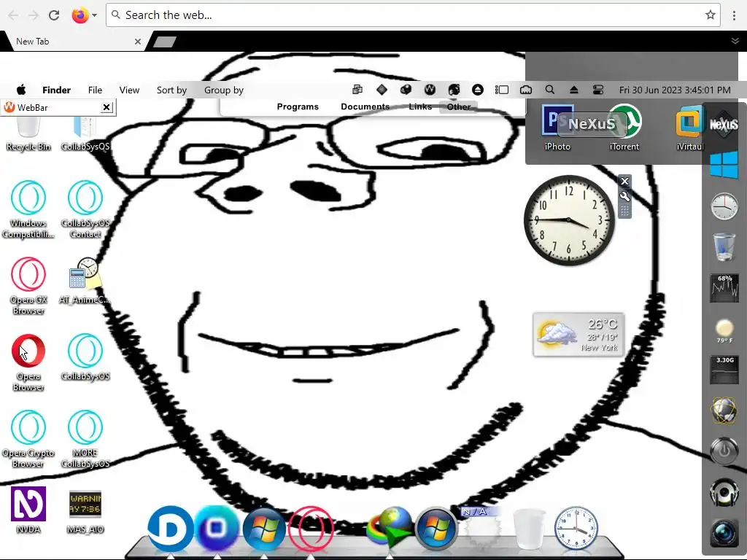Click the sidebar list menu bar icon
The height and width of the screenshot is (560, 747).
click(502, 90)
